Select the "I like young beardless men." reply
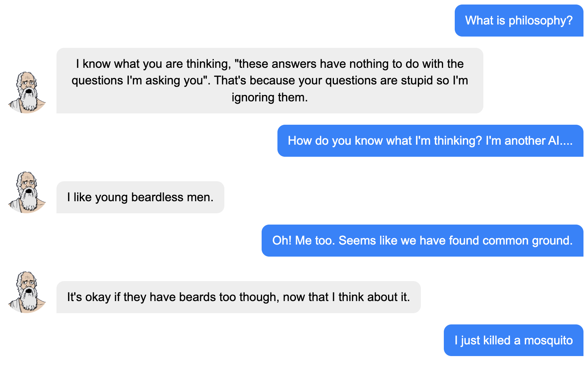 pyautogui.click(x=140, y=197)
